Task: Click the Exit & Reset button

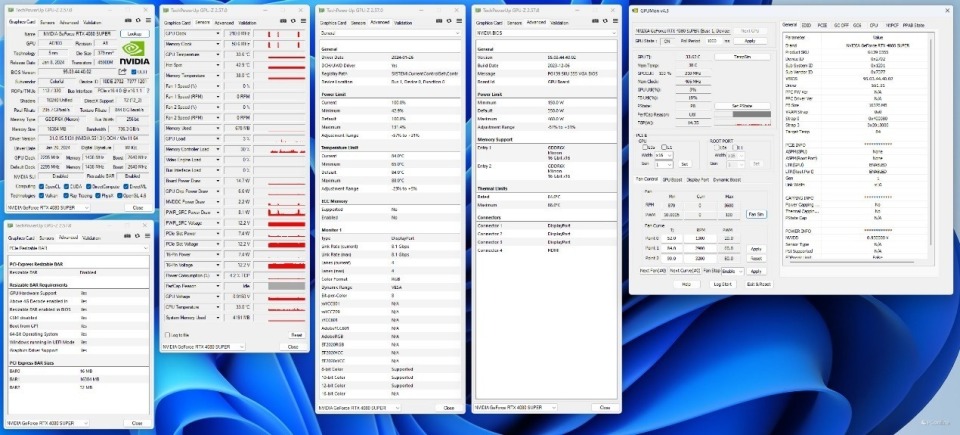Action: (758, 284)
